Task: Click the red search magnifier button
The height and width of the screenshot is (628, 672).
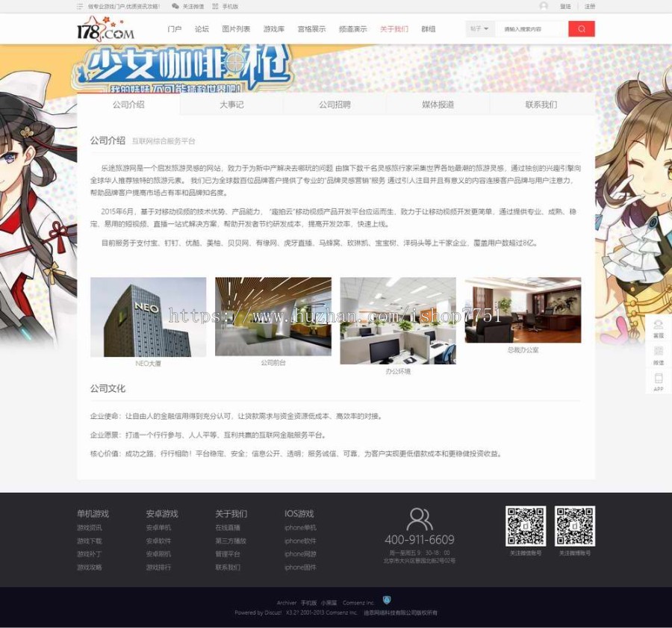Action: (582, 28)
